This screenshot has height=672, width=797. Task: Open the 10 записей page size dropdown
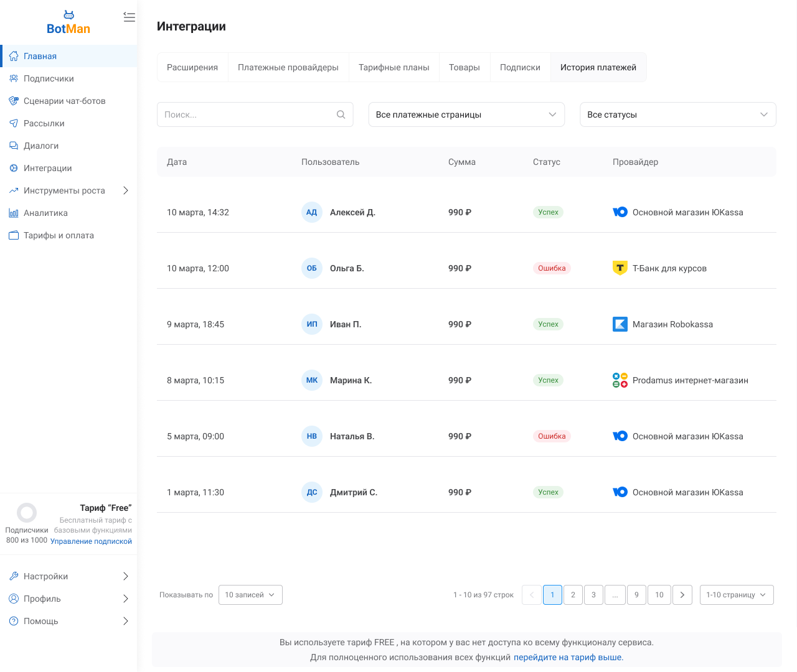pos(250,595)
